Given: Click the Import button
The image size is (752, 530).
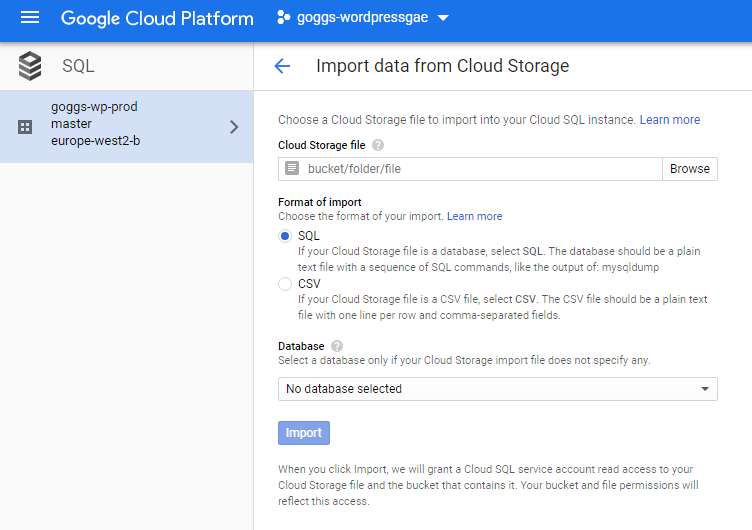Looking at the screenshot, I should click(x=304, y=433).
